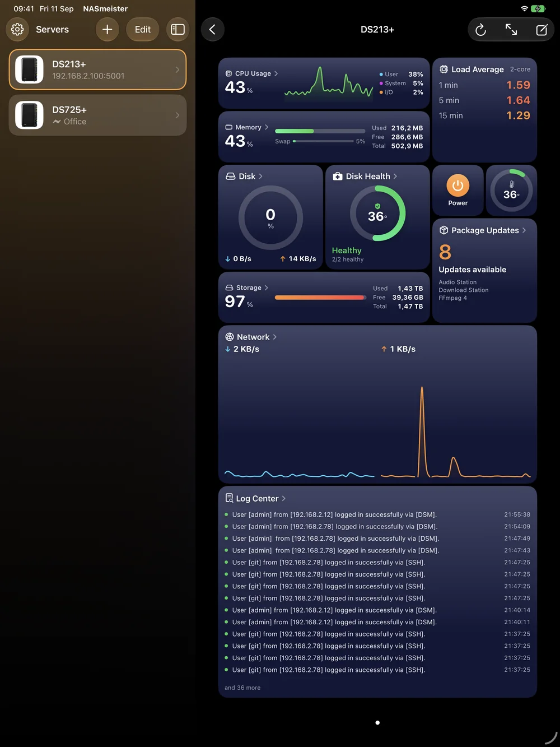Image resolution: width=560 pixels, height=747 pixels.
Task: Click the battery charging indicator
Action: tap(538, 8)
